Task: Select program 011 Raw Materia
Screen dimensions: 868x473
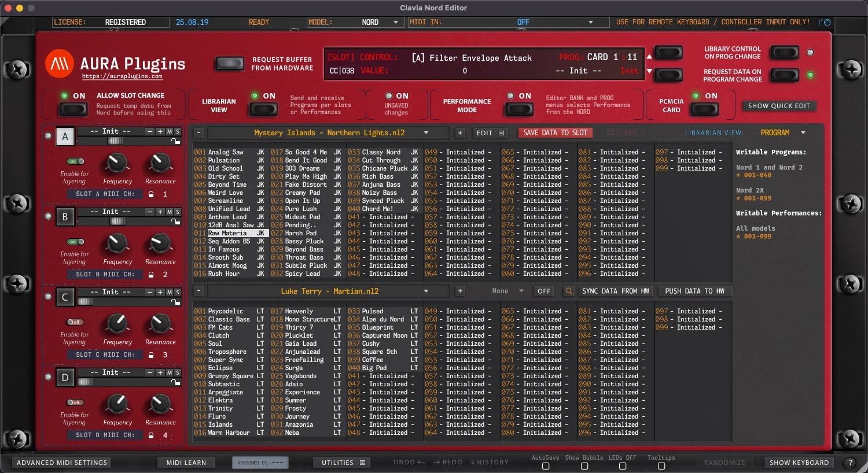Action: click(230, 233)
